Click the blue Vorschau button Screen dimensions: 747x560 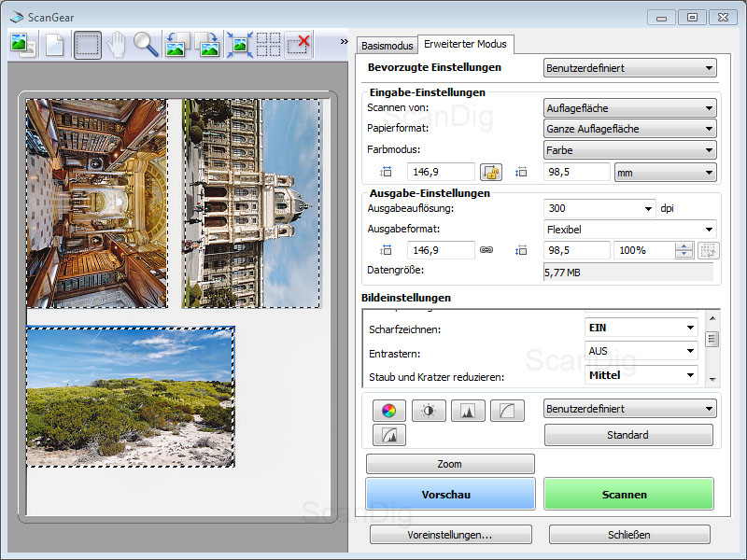coord(450,494)
